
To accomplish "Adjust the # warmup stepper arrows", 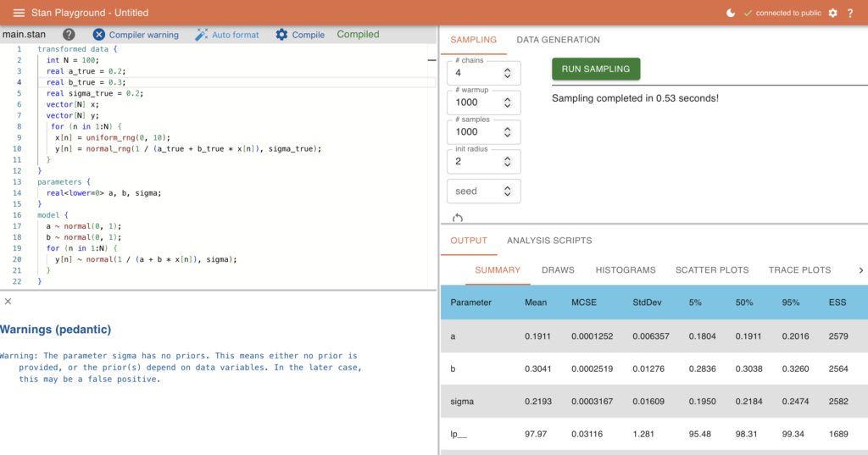I will pos(508,103).
